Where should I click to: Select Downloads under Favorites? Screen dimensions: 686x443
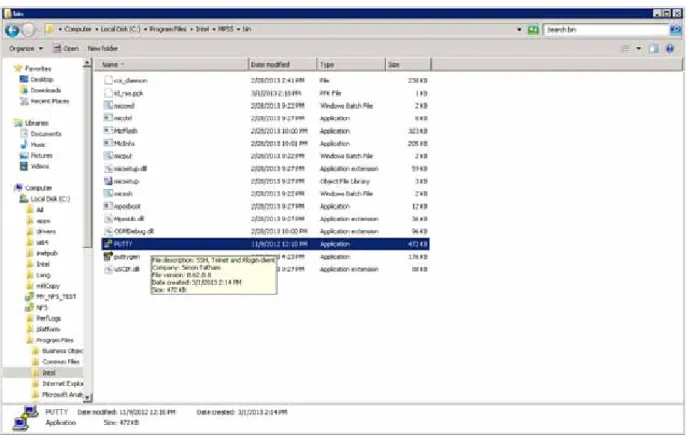pos(46,91)
